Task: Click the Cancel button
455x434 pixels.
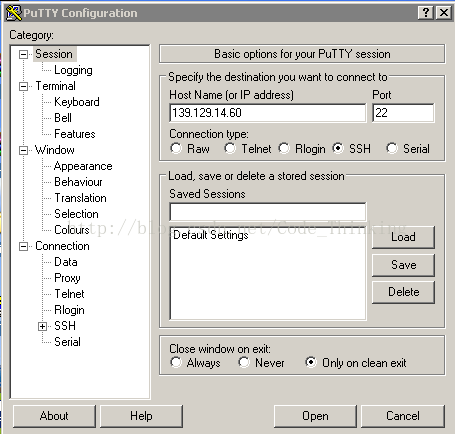Action: point(403,416)
